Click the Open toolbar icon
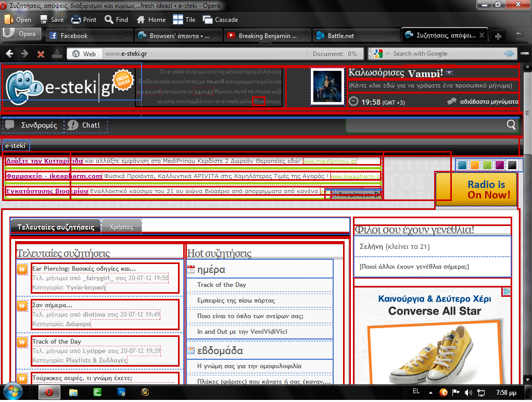Image resolution: width=532 pixels, height=402 pixels. [x=8, y=19]
